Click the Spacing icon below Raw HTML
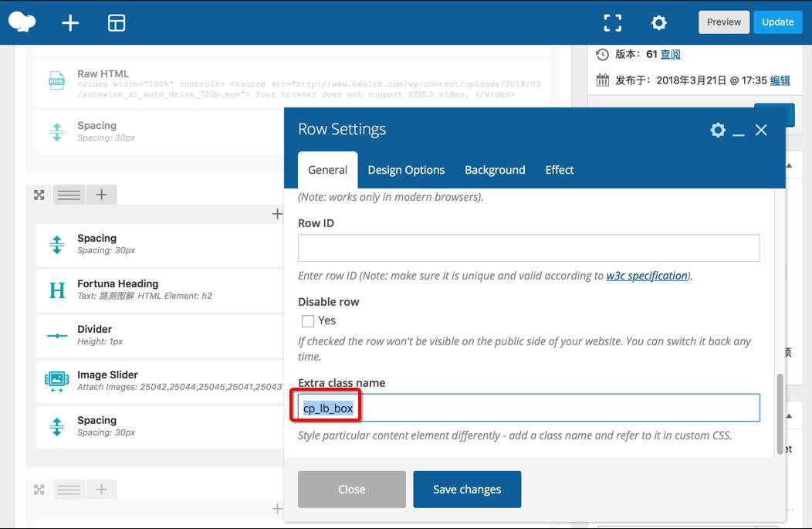This screenshot has height=529, width=812. tap(56, 131)
